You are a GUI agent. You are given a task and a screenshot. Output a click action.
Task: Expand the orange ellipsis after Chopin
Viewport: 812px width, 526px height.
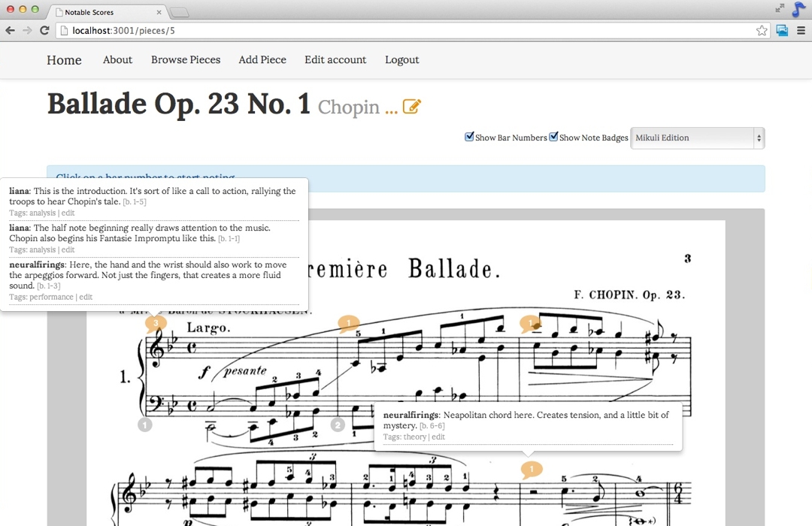point(391,108)
